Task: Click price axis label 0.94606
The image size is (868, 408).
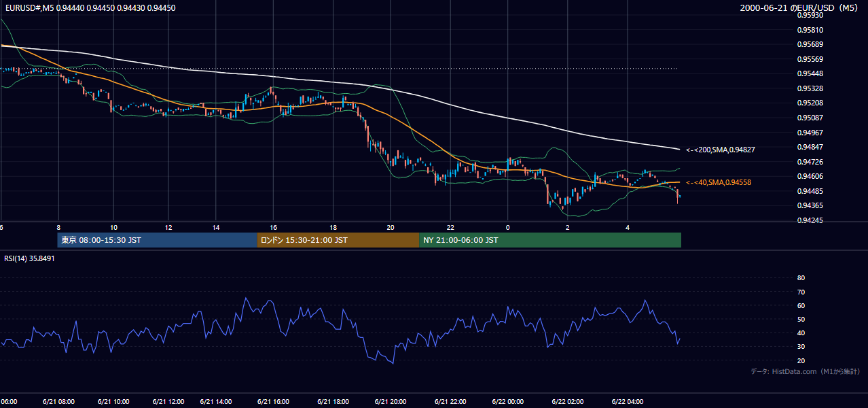Action: click(x=810, y=176)
